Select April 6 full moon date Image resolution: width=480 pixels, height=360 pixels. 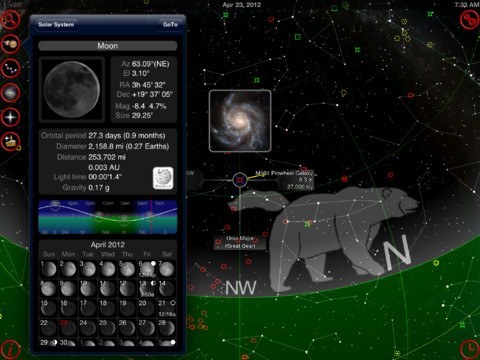point(147,269)
